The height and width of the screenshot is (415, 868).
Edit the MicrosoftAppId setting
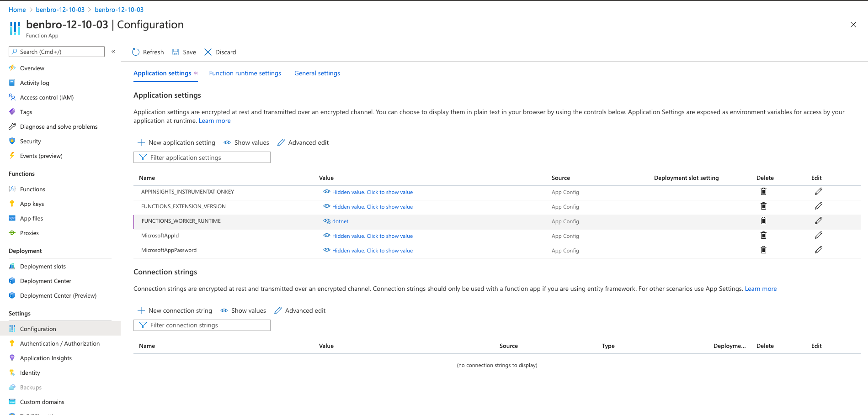click(x=819, y=236)
